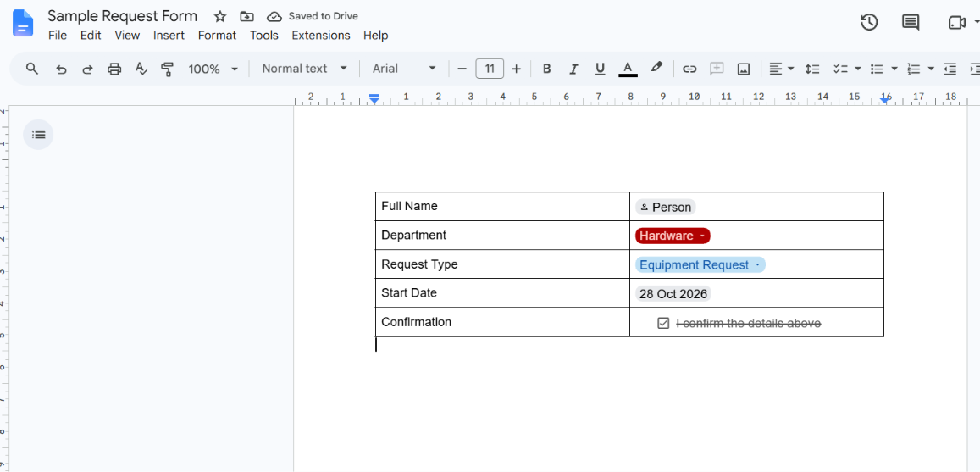Click the Full Name table cell
The width and height of the screenshot is (980, 472).
click(502, 206)
